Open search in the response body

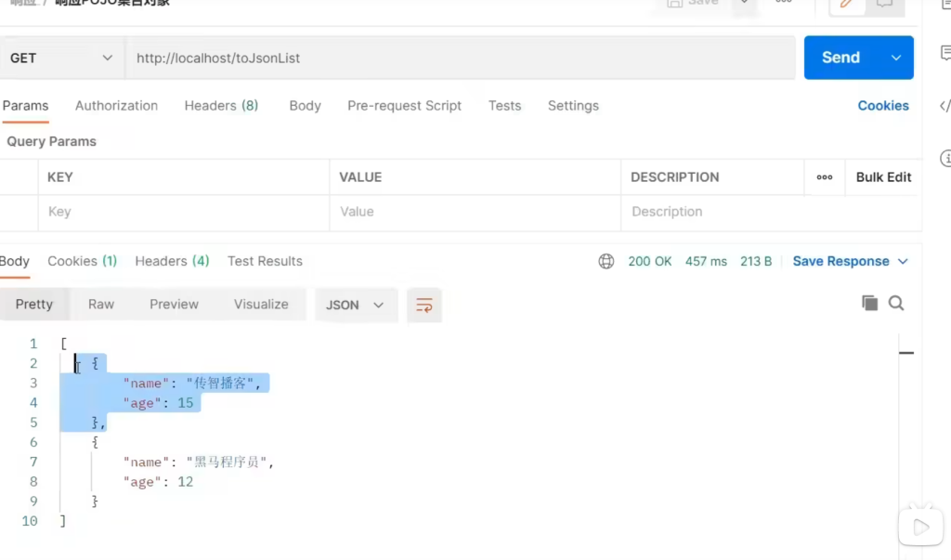click(896, 303)
